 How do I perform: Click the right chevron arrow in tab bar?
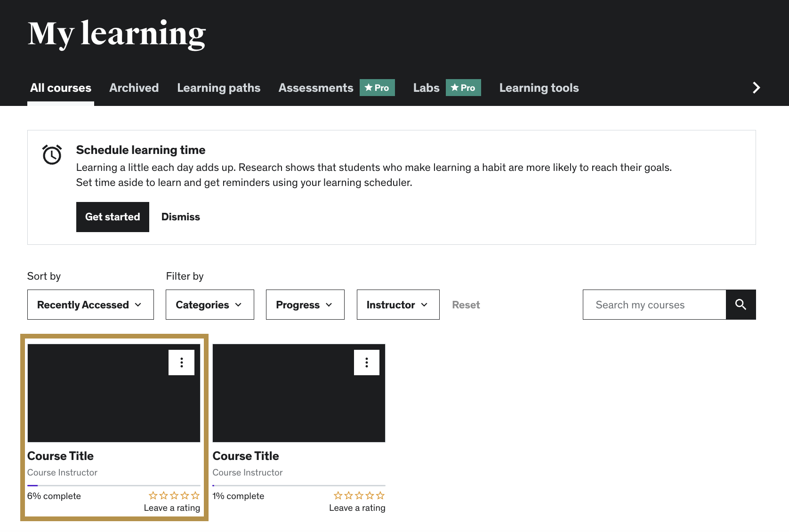pos(756,88)
